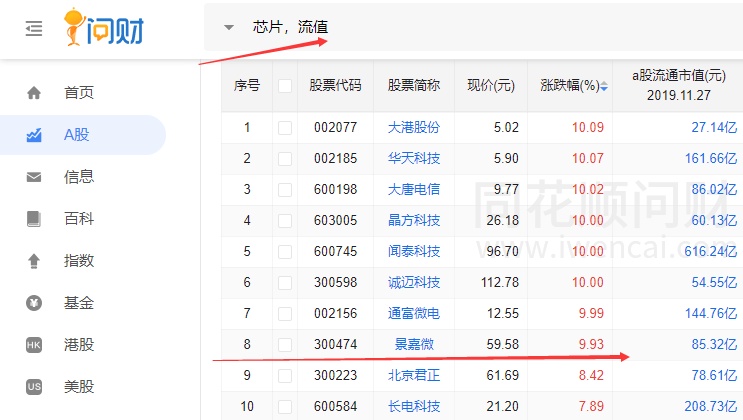Click the HK badge icon beside 港股

(34, 345)
